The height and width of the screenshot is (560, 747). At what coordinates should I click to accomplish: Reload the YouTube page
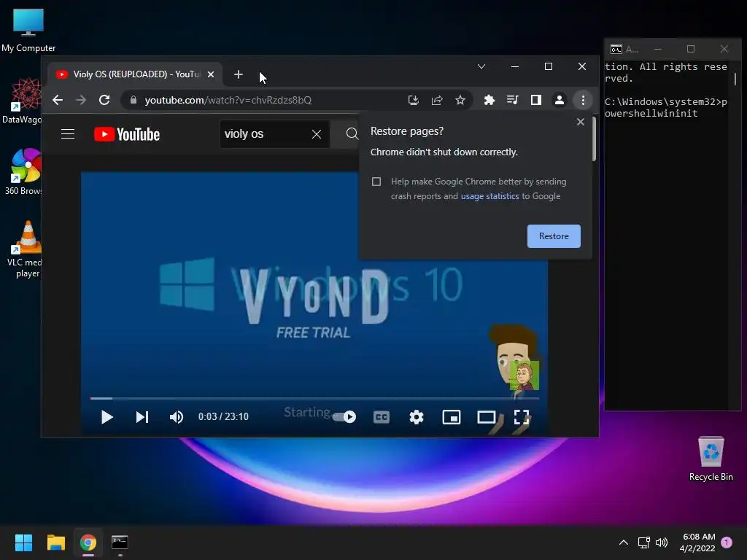(104, 100)
